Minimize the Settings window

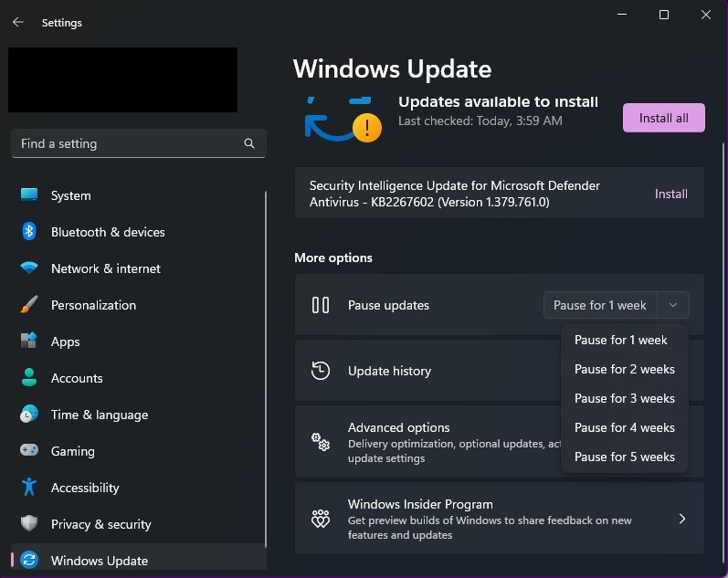point(622,15)
